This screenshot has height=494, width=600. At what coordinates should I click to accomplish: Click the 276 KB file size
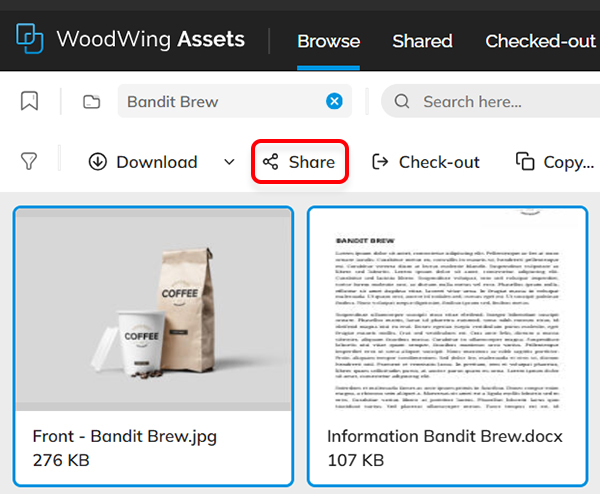coord(61,460)
